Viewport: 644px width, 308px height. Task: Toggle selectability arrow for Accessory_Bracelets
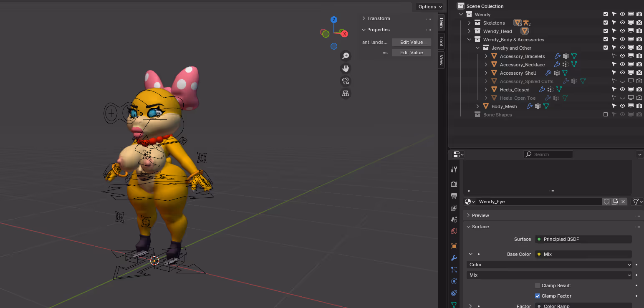tap(614, 56)
